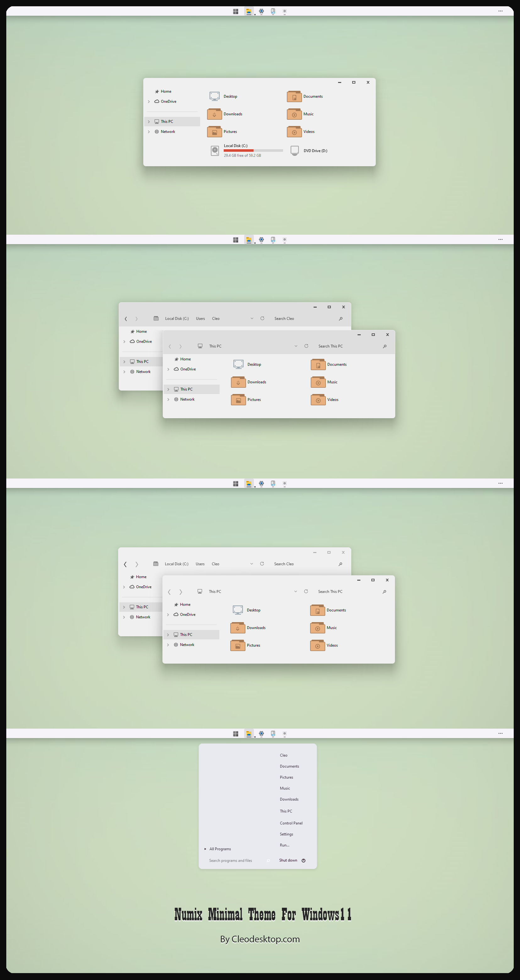Open the Desktop folder icon
This screenshot has height=980, width=520.
pyautogui.click(x=214, y=96)
